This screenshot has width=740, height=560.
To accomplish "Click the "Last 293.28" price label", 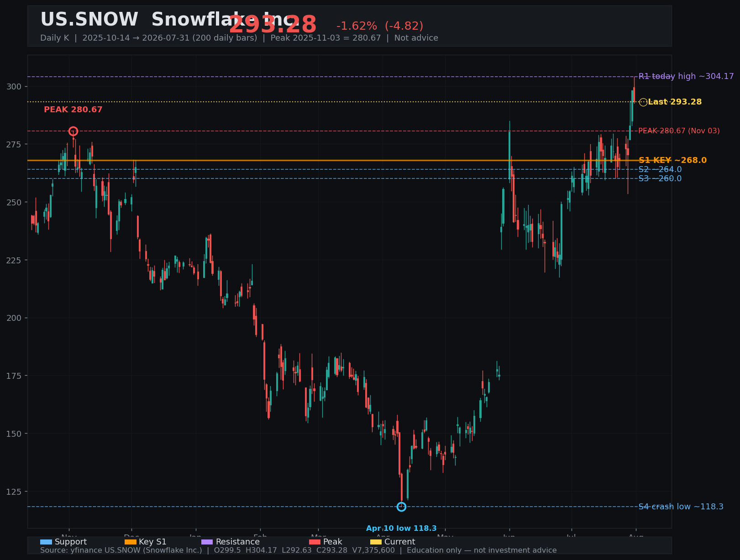I will (675, 102).
